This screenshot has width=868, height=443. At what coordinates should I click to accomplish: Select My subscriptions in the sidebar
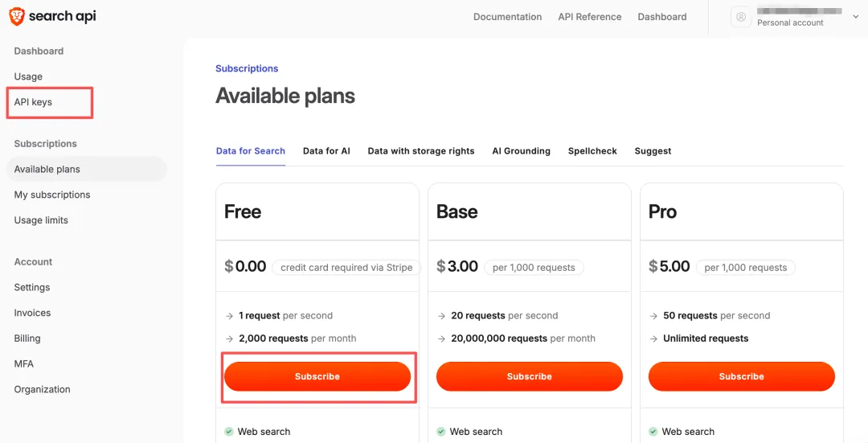52,195
